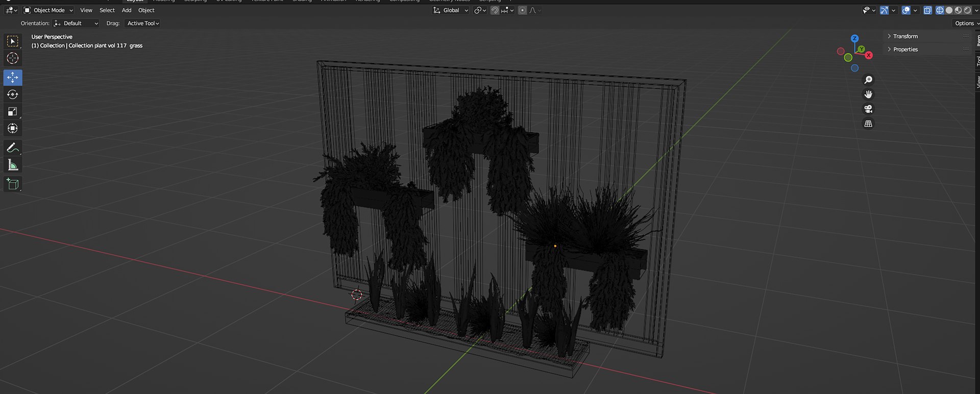Toggle proportional editing
The width and height of the screenshot is (980, 394).
[522, 10]
